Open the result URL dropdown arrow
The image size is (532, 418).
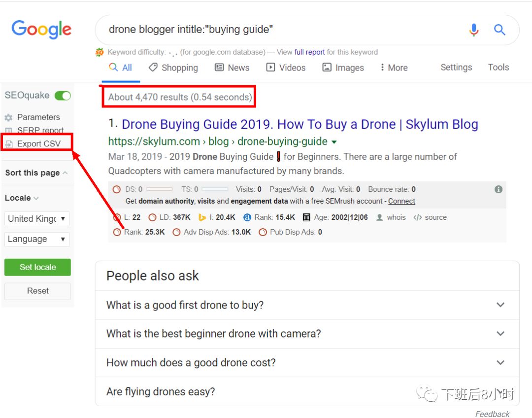334,142
